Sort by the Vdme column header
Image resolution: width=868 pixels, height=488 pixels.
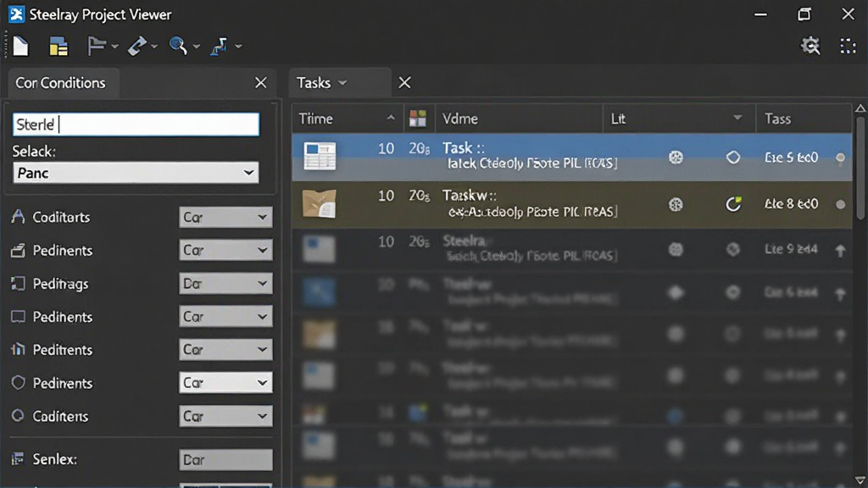coord(519,119)
